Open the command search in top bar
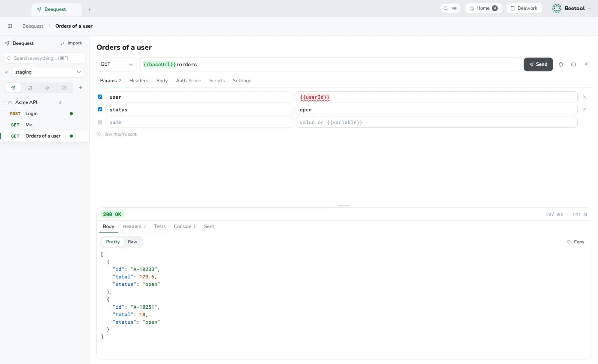The height and width of the screenshot is (364, 598). pyautogui.click(x=450, y=8)
